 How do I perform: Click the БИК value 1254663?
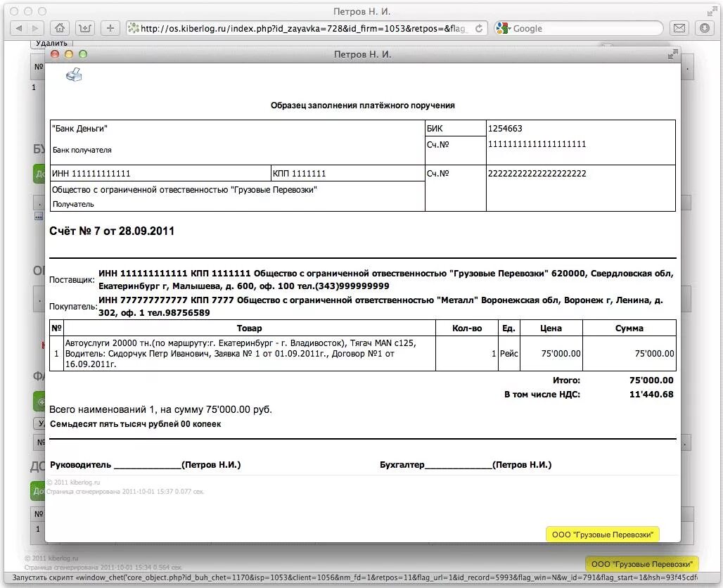[x=506, y=129]
